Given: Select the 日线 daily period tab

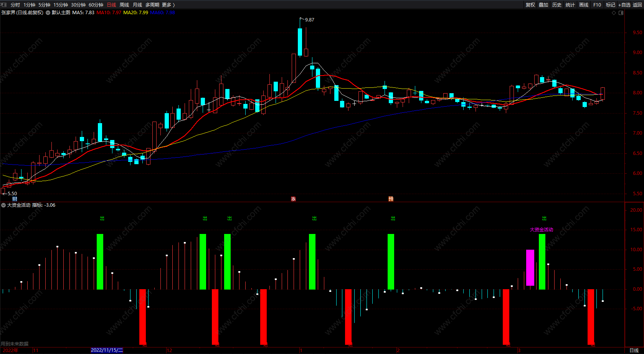Looking at the screenshot, I should (x=111, y=5).
